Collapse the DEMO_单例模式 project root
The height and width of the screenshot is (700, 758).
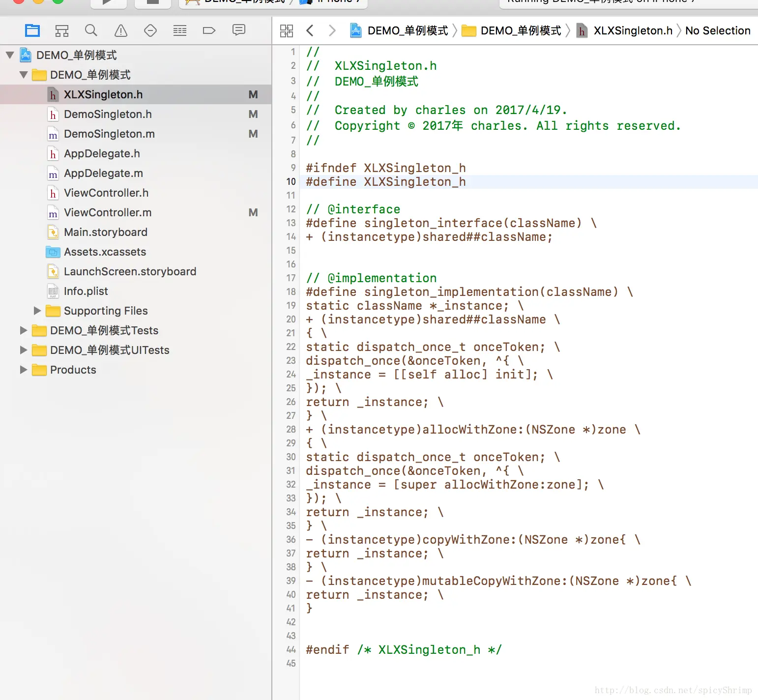(x=10, y=55)
